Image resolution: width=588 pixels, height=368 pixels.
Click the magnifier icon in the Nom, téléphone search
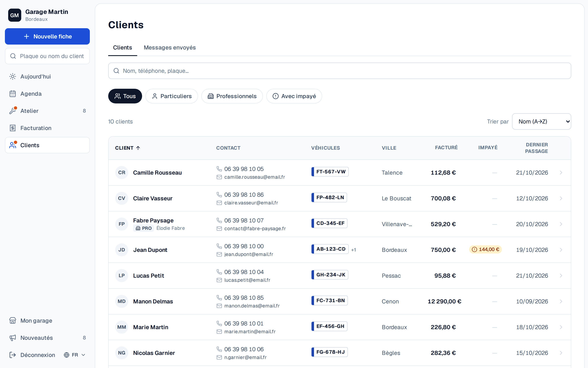pyautogui.click(x=116, y=71)
